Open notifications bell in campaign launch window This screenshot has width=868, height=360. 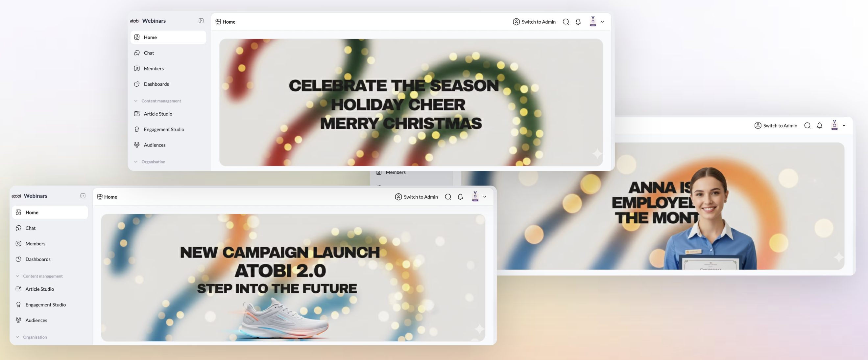[x=460, y=197]
